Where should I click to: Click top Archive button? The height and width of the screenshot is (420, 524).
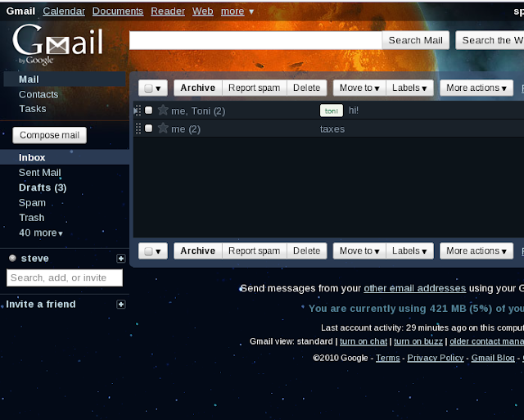[198, 88]
